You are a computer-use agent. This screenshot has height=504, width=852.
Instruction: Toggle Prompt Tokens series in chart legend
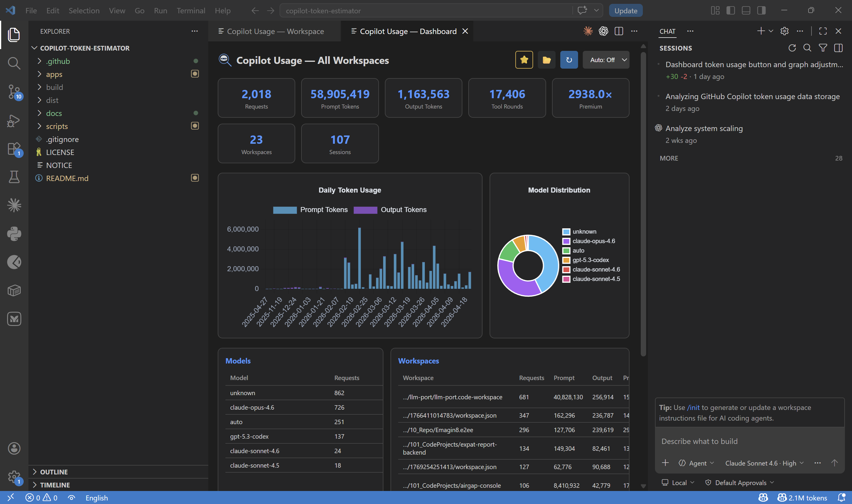(x=310, y=209)
